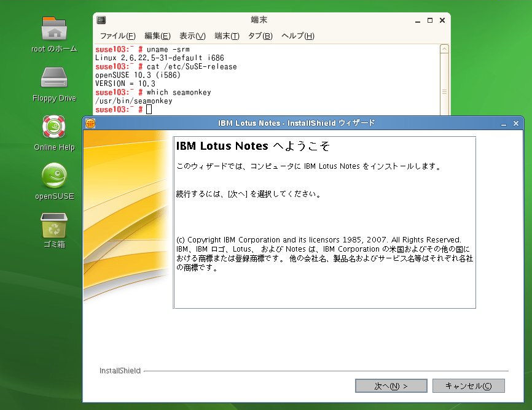This screenshot has height=410, width=532.
Task: Open the タブ(B) menu in terminal
Action: [260, 36]
